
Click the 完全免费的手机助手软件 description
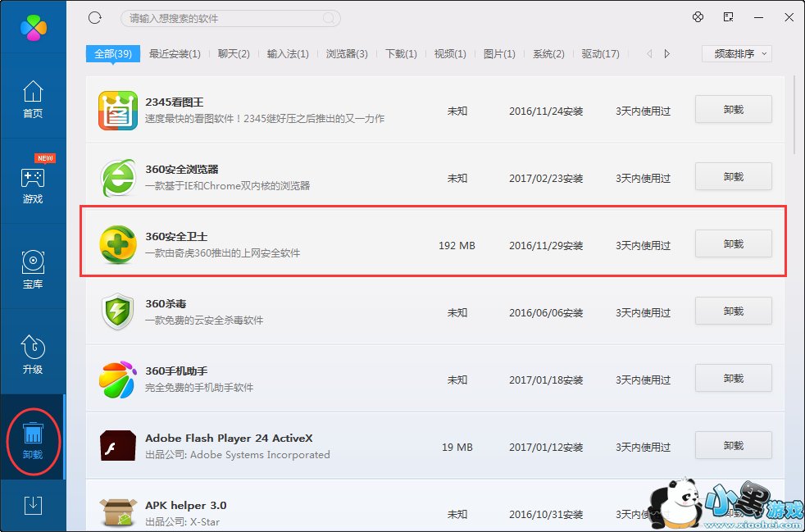[199, 387]
